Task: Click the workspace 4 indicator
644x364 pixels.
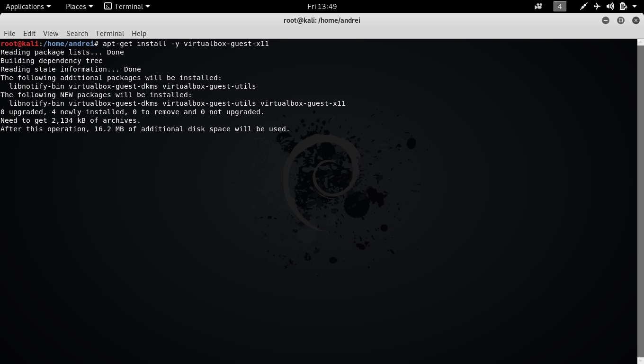Action: click(560, 6)
